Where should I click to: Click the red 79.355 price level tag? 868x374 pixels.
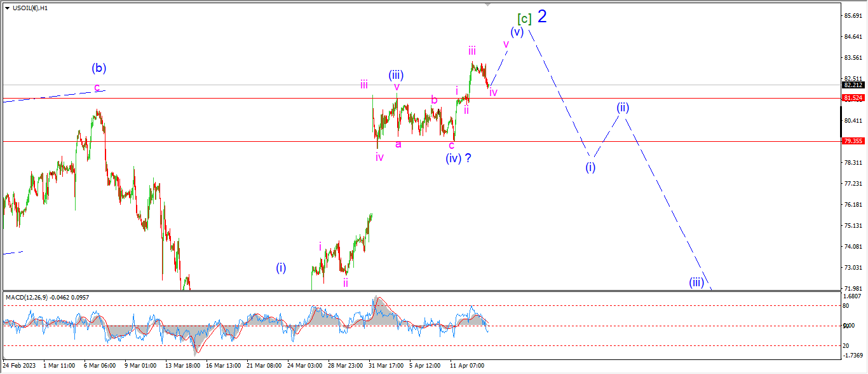pos(852,141)
